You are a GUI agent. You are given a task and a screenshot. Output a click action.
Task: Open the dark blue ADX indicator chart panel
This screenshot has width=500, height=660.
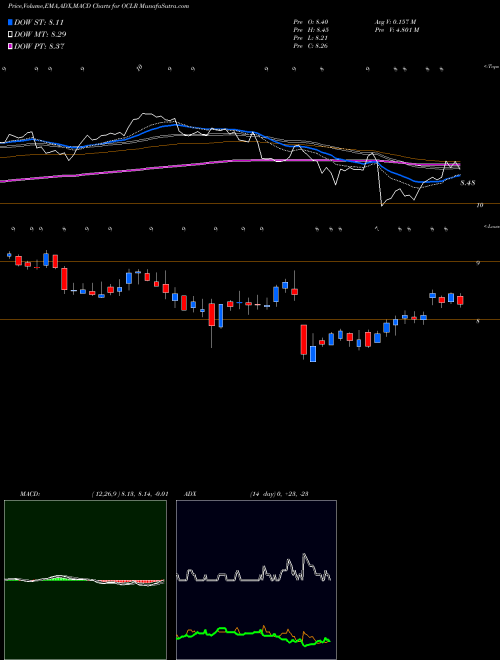click(x=256, y=580)
